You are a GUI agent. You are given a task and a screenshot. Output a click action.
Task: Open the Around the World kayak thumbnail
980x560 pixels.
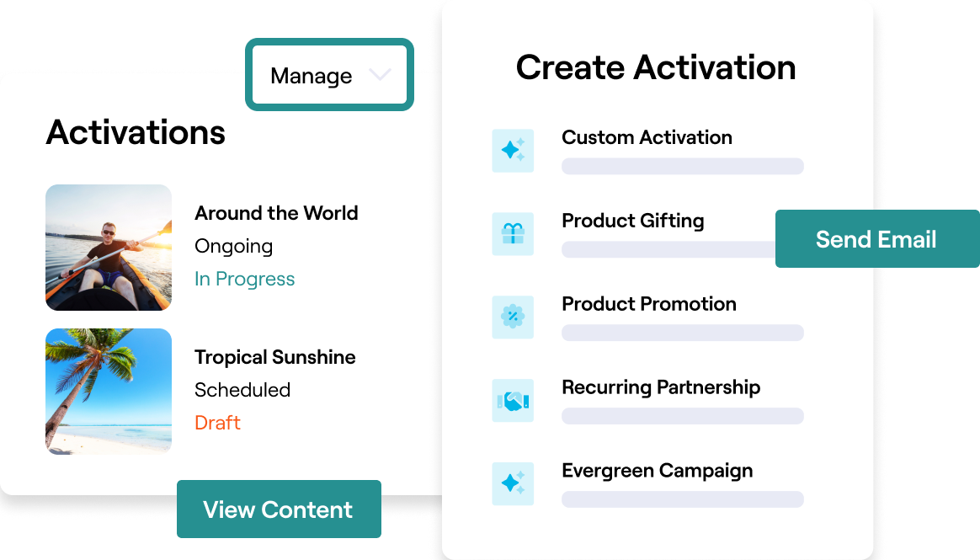109,248
